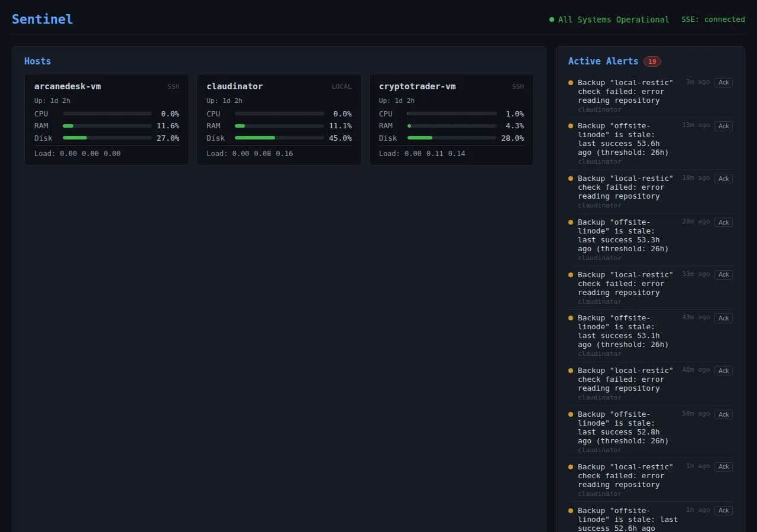Click the green All Systems Operational dot
The width and height of the screenshot is (757, 532).
[552, 20]
